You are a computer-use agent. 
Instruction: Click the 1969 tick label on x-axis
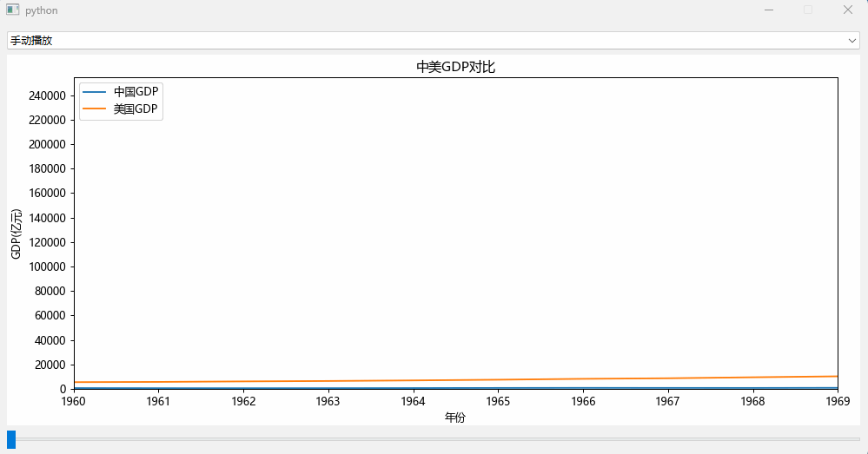[x=836, y=401]
